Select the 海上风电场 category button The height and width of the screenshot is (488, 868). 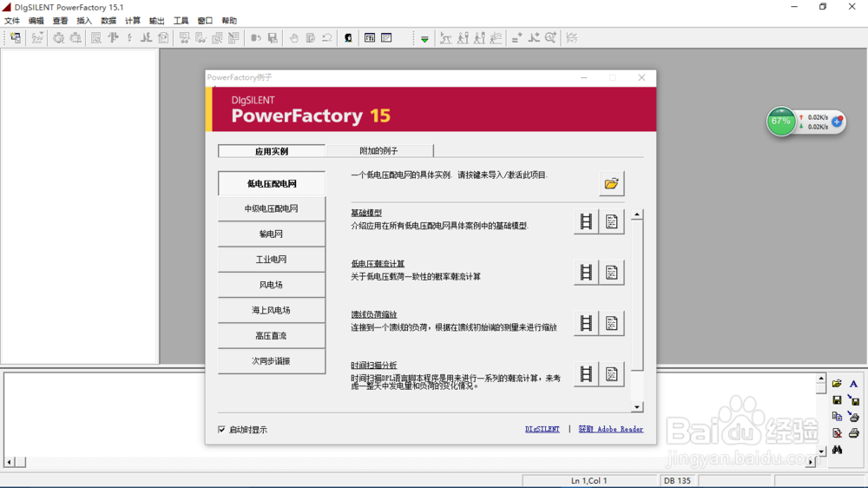272,311
